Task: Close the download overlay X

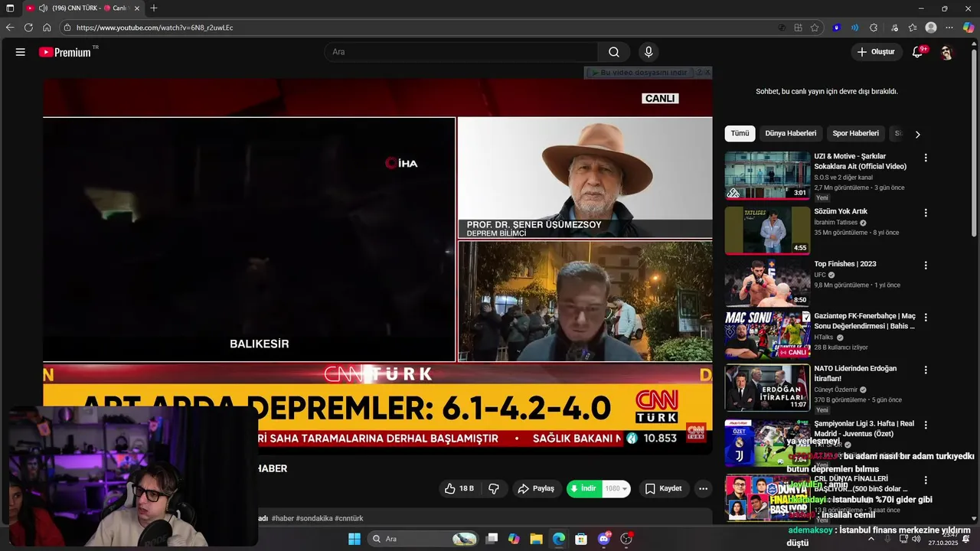Action: pos(707,72)
